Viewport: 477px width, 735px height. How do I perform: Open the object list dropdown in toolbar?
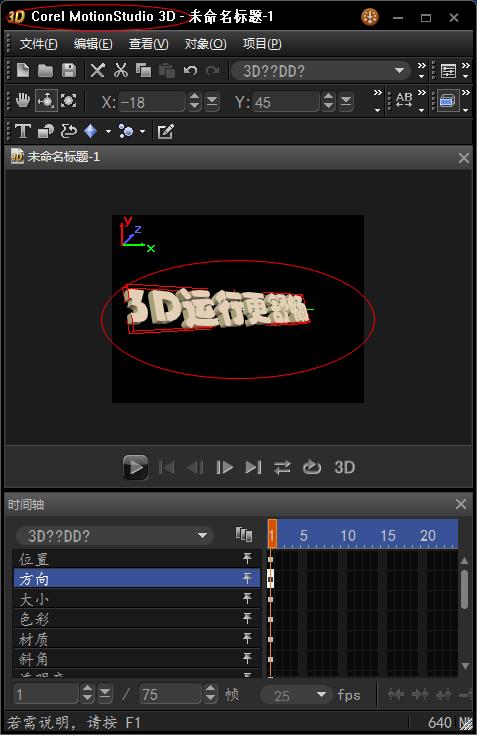(x=321, y=71)
